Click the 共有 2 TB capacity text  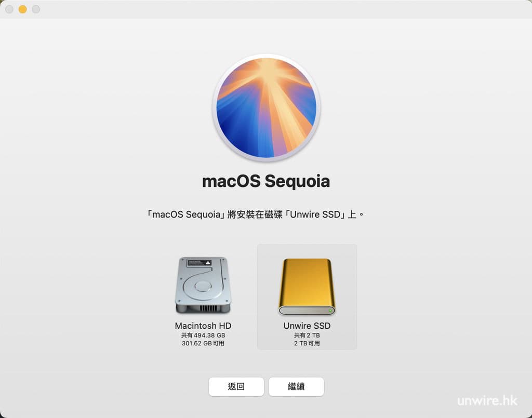(307, 335)
